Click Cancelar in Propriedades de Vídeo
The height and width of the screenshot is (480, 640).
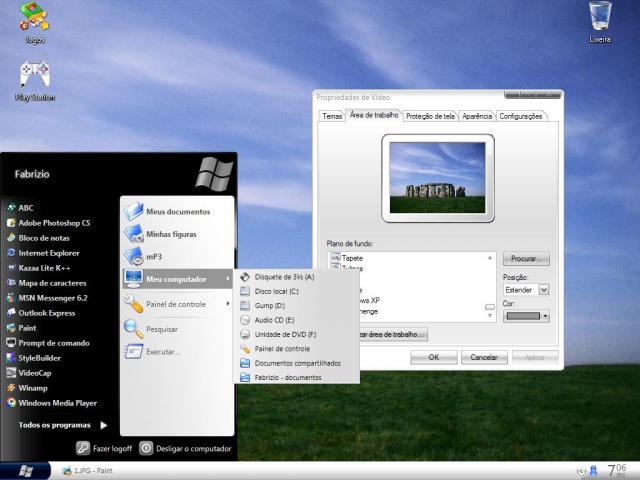(x=484, y=357)
